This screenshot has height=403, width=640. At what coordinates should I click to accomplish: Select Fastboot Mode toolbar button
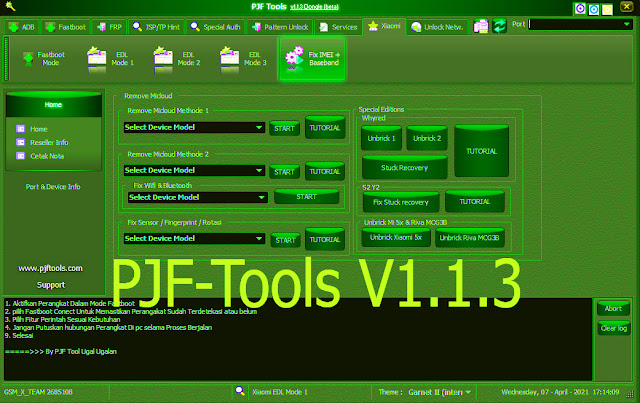[44, 59]
